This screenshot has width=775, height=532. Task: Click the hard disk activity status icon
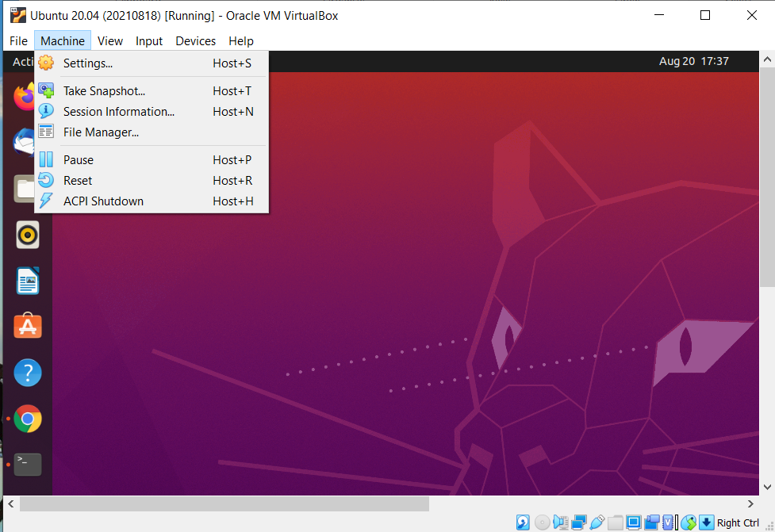pyautogui.click(x=523, y=522)
